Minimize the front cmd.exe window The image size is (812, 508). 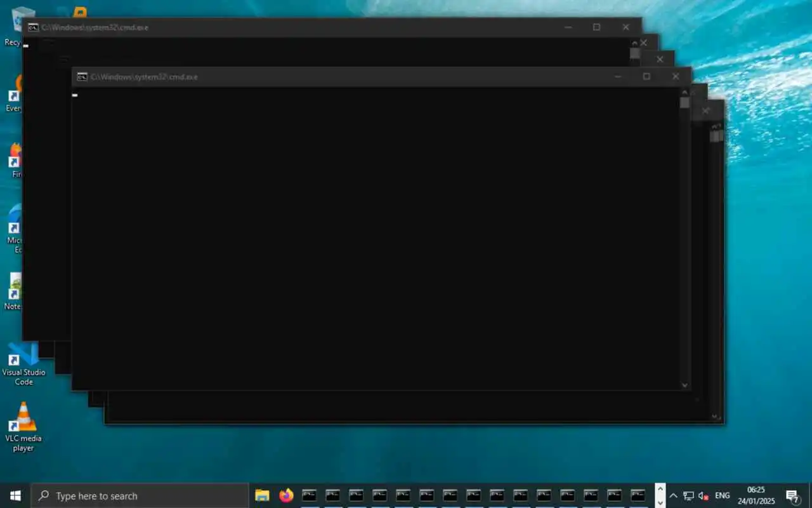(x=618, y=77)
